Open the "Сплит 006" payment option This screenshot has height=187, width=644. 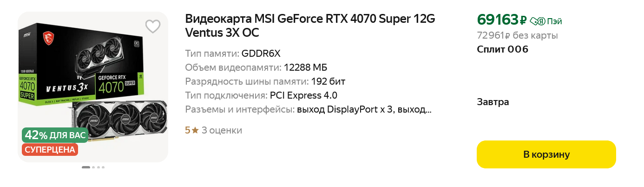[503, 49]
